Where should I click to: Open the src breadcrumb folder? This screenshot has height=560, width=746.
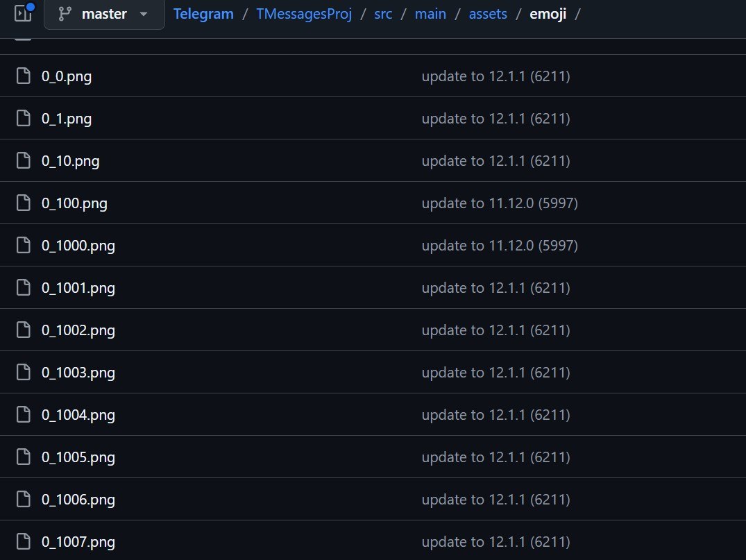coord(383,14)
